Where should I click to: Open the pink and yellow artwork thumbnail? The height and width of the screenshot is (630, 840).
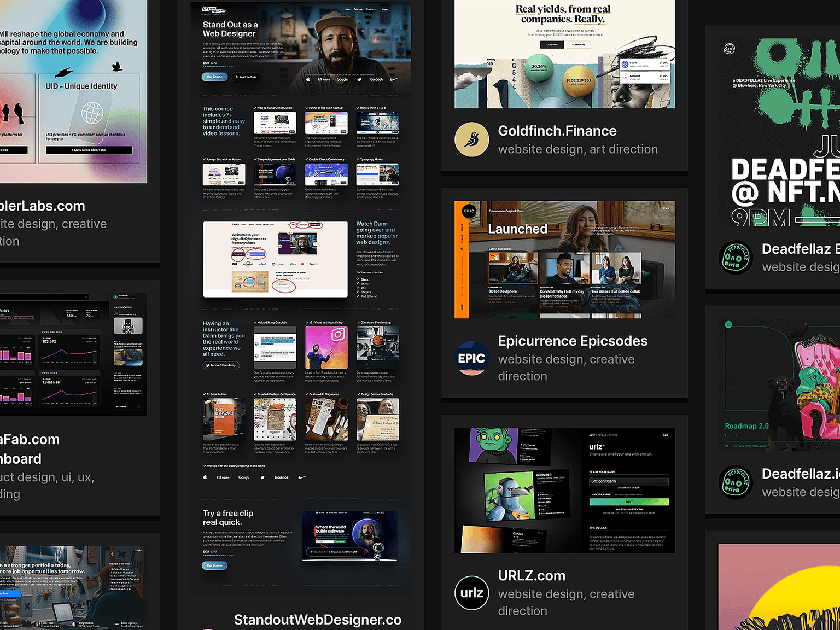point(779,587)
